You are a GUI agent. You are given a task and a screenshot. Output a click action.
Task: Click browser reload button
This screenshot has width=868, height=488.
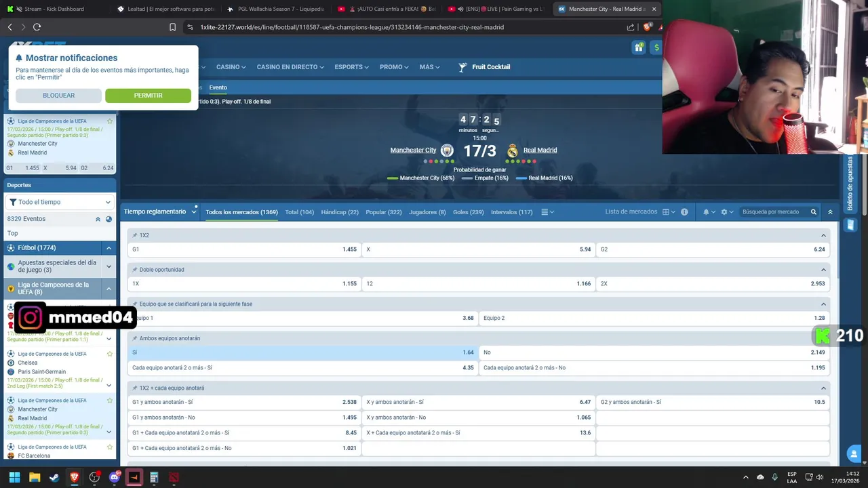[37, 27]
